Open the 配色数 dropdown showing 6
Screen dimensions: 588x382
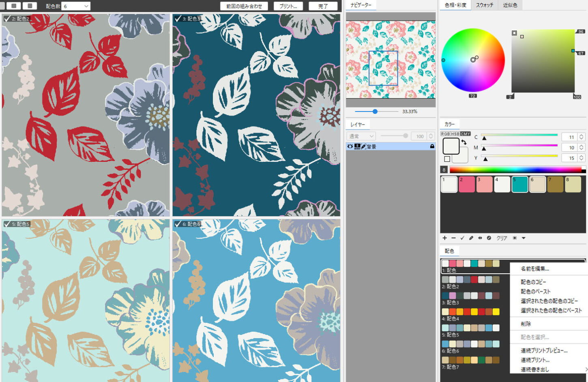coord(76,6)
